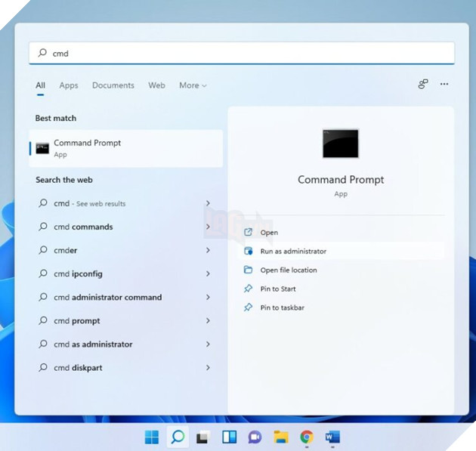
Task: Click the 'cmd diskpart' suggestion text
Action: click(78, 368)
